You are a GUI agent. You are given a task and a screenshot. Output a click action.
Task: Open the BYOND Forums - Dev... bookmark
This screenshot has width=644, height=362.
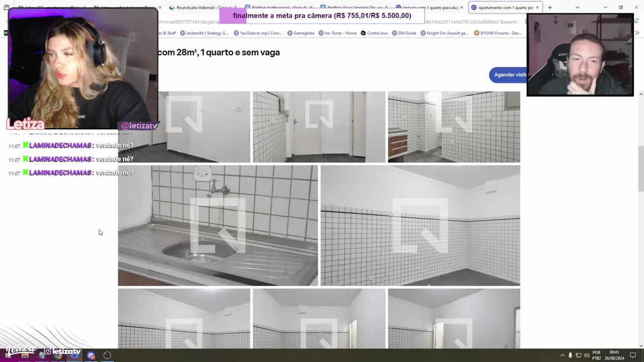pyautogui.click(x=498, y=33)
